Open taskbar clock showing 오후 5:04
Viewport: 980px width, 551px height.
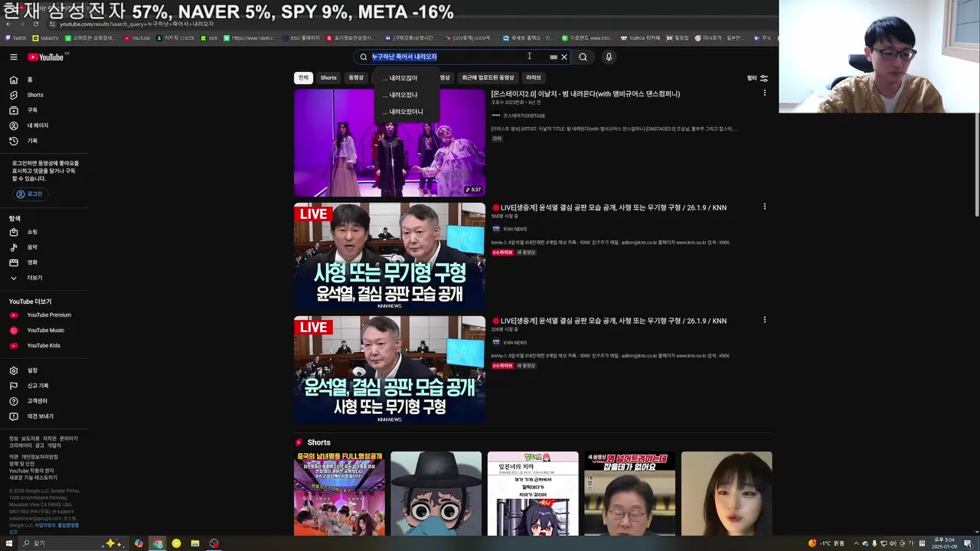click(944, 543)
